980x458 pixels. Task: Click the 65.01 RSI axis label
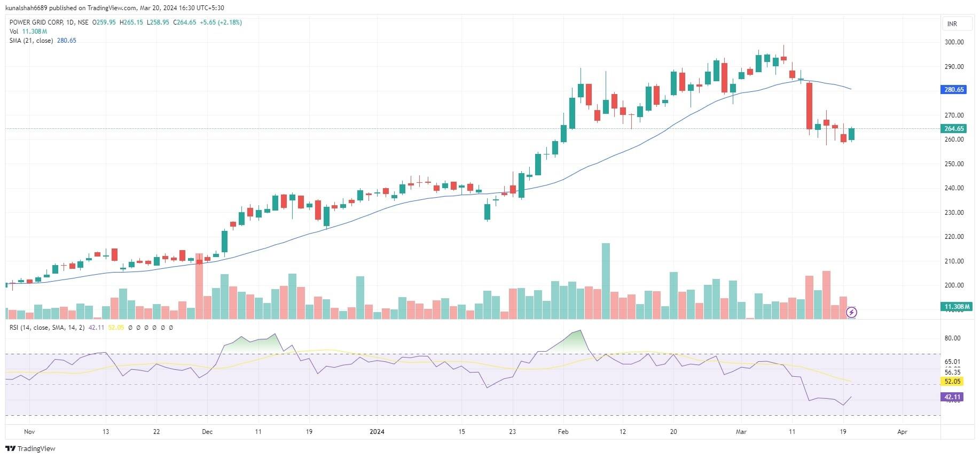point(952,362)
